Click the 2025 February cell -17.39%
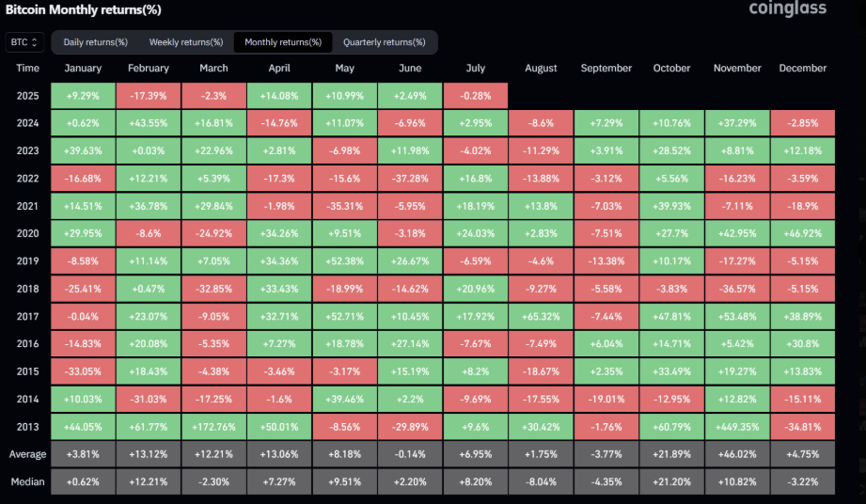Screen dimensions: 866x504 click(x=148, y=96)
